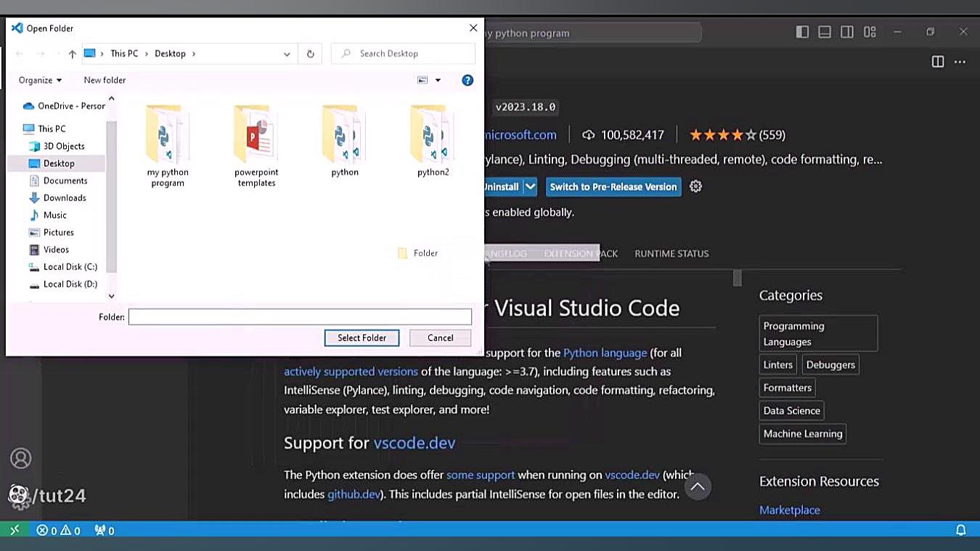Change the file view layout icon
The height and width of the screenshot is (551, 980).
422,81
